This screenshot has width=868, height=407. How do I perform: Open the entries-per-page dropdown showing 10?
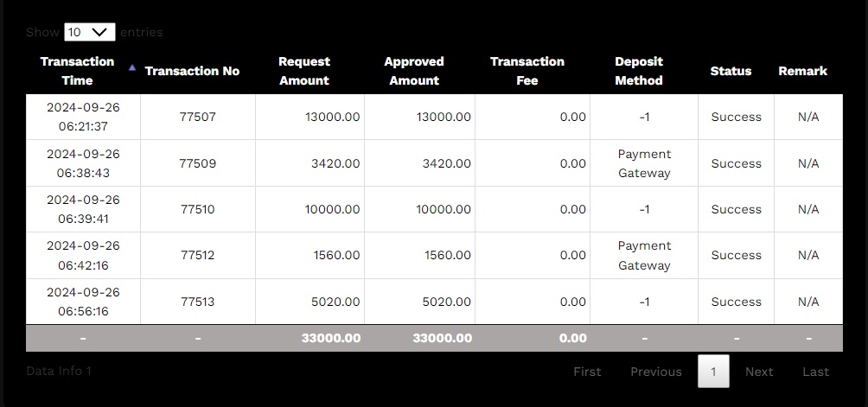coord(90,32)
